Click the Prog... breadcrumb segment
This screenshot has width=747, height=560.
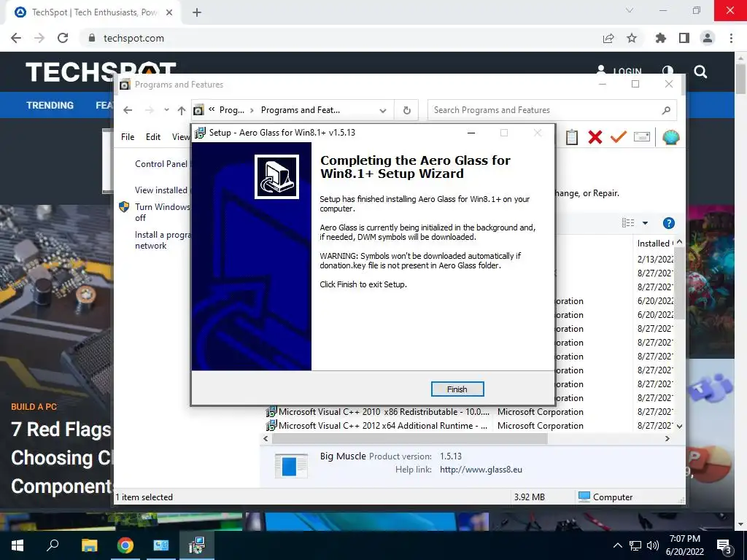coord(231,110)
